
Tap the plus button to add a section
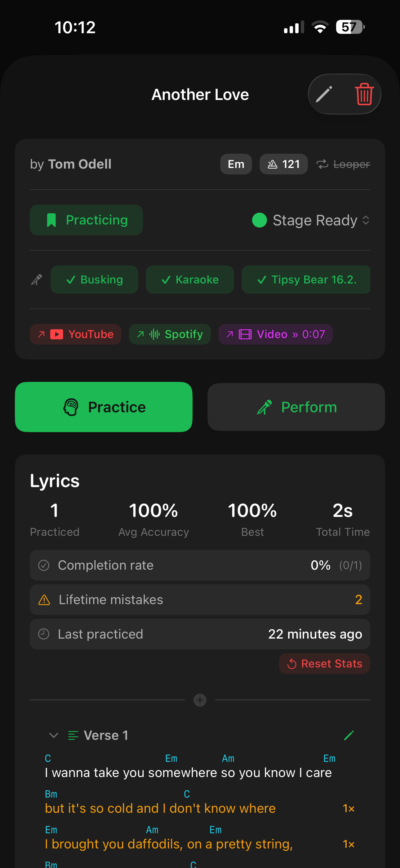coord(200,700)
